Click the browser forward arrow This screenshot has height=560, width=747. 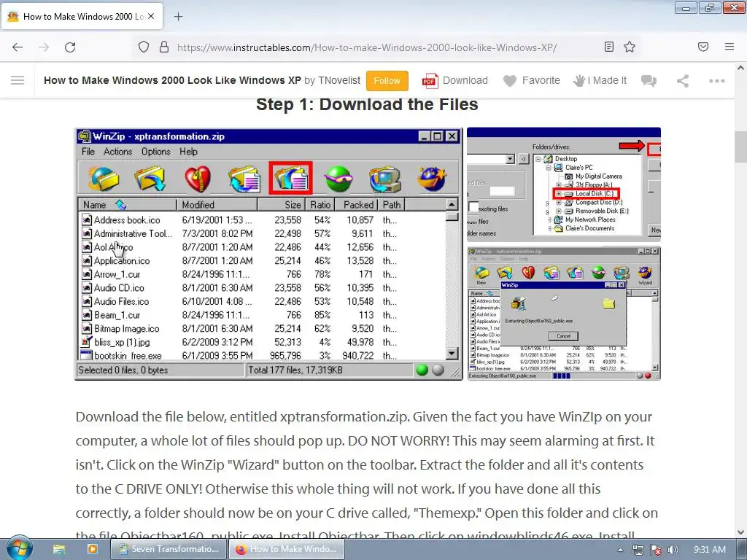44,47
